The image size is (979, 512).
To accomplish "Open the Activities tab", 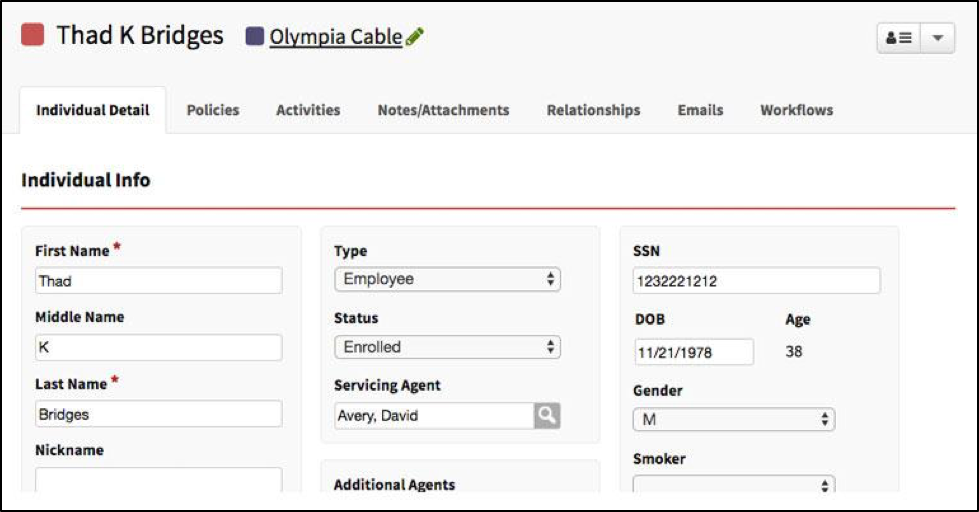I will coord(308,110).
